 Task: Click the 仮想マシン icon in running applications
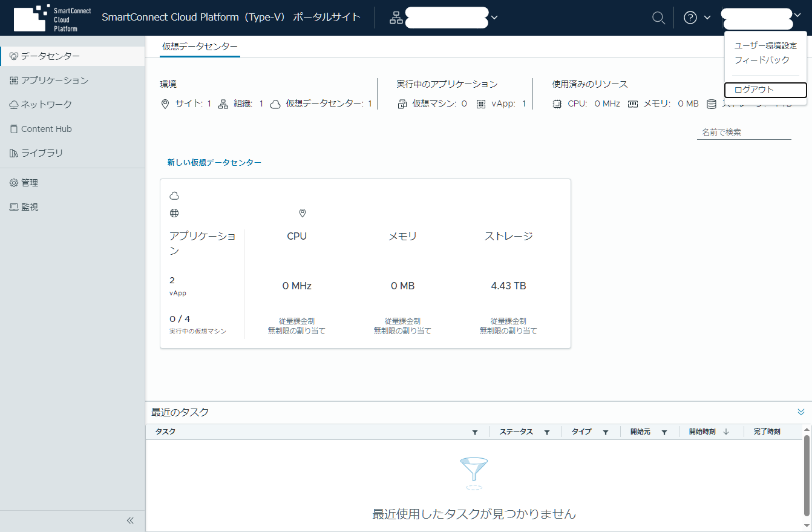click(402, 103)
